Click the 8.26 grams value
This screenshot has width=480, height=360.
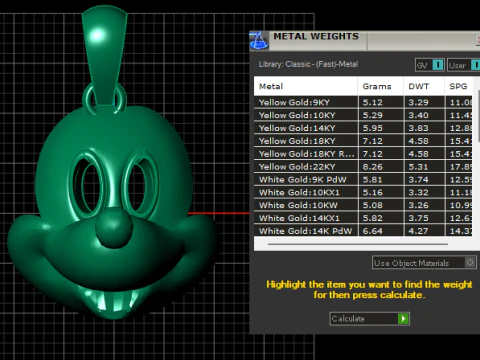click(373, 167)
